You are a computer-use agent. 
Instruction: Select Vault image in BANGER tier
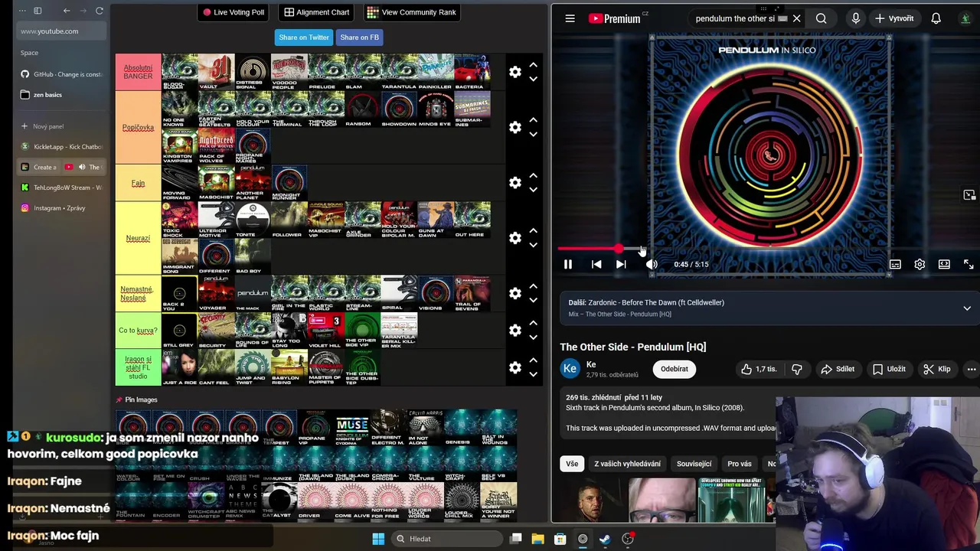(x=217, y=72)
